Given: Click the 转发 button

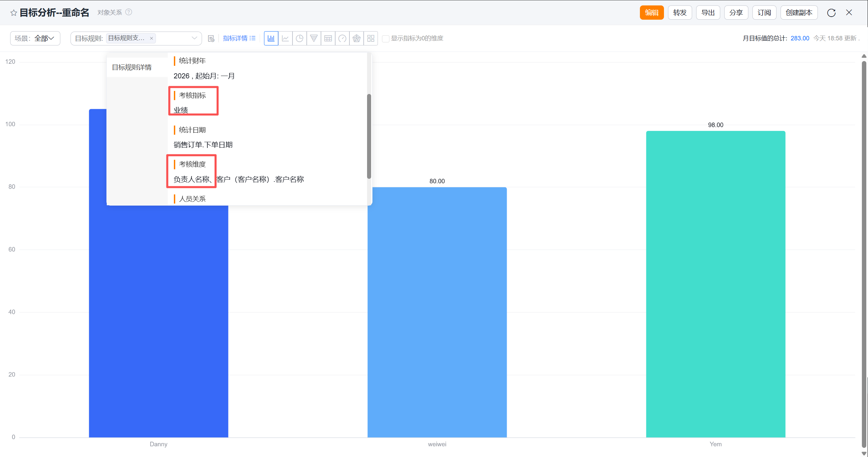Looking at the screenshot, I should [680, 13].
